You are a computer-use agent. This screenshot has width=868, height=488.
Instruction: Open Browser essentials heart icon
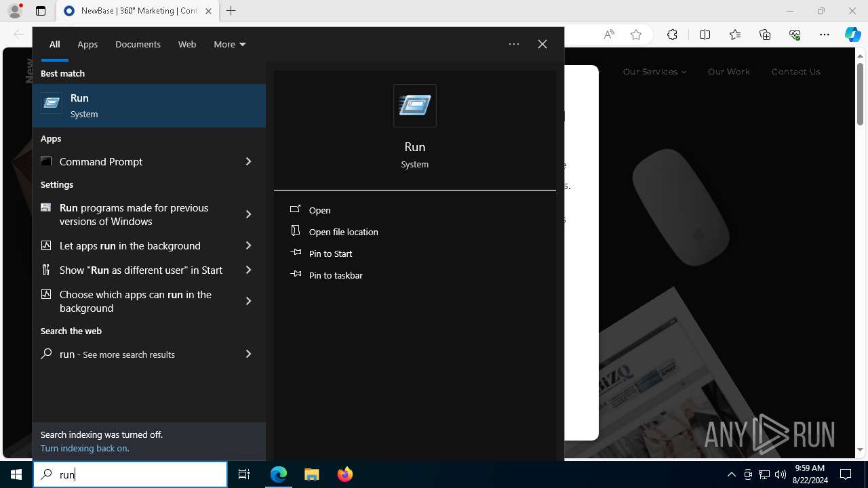[x=795, y=35]
